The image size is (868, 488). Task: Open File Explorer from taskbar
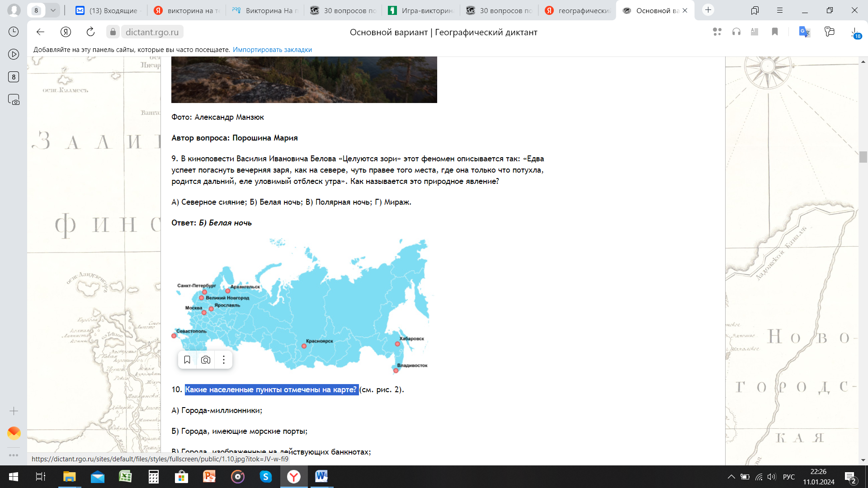(69, 477)
